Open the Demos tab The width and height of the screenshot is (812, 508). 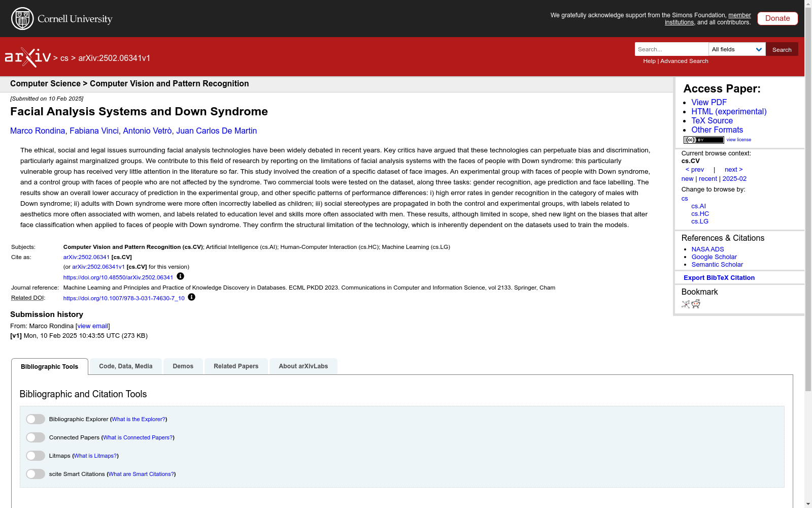point(183,366)
